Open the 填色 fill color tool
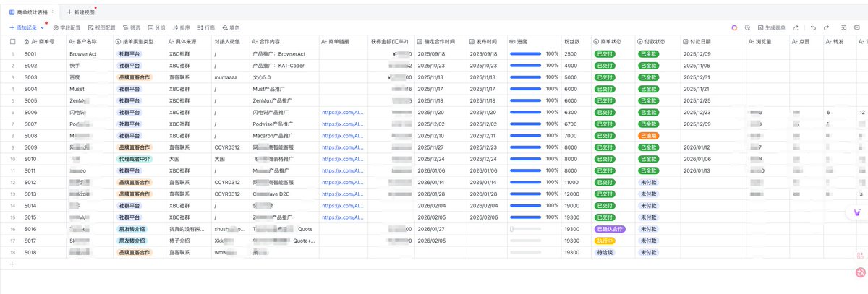This screenshot has height=294, width=868. pos(231,27)
